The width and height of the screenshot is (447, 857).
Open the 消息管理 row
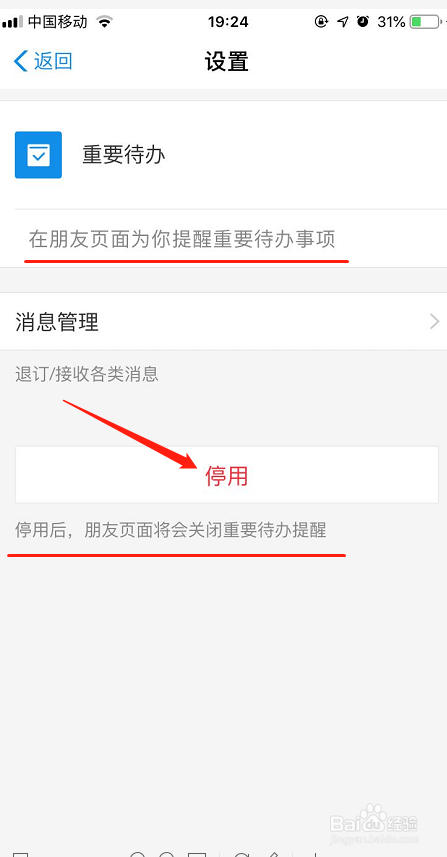pos(224,321)
